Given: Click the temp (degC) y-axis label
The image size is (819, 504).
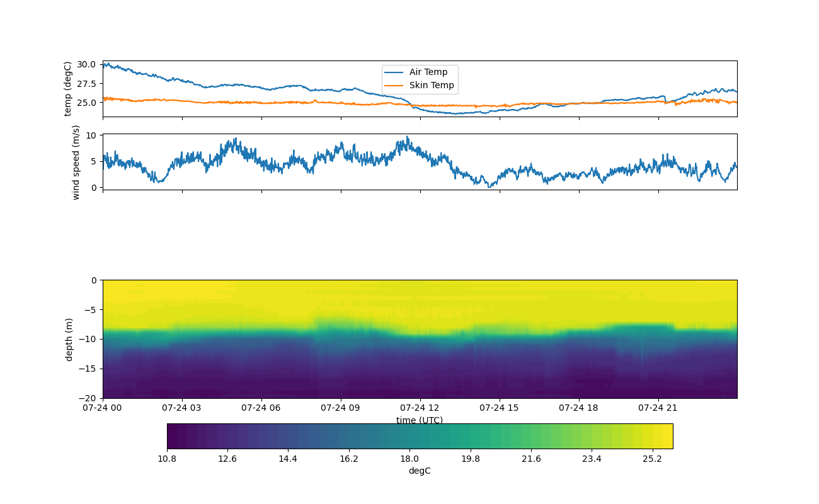Looking at the screenshot, I should 68,89.
